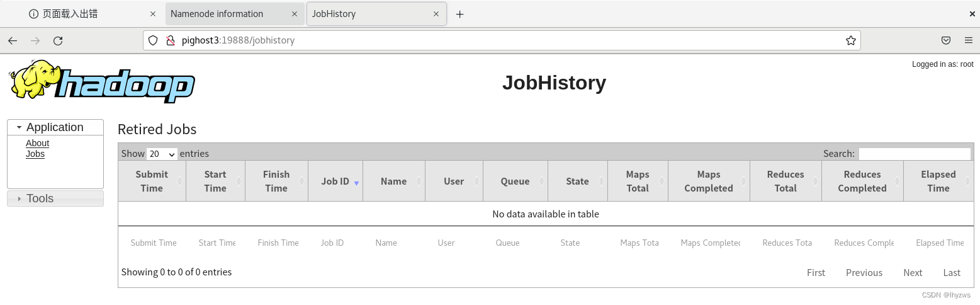
Task: Expand the Tools section
Action: (55, 199)
